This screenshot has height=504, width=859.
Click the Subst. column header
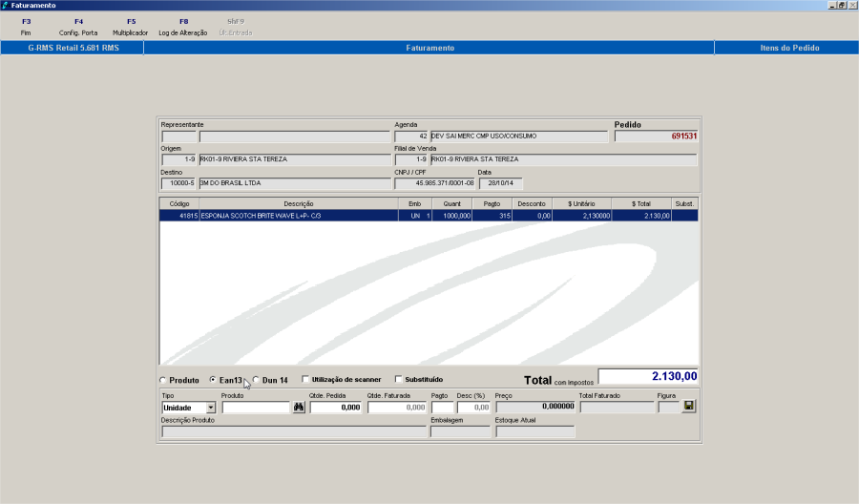(x=684, y=203)
